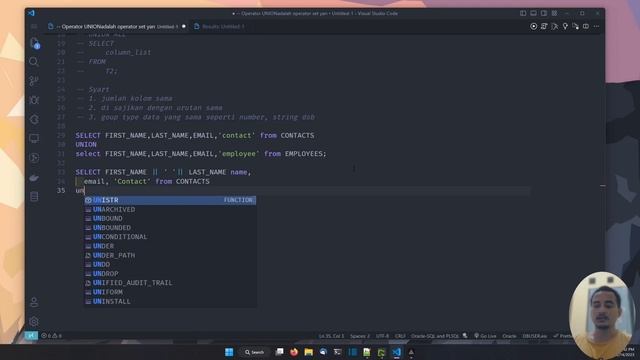Open the Windows Start button

229,352
